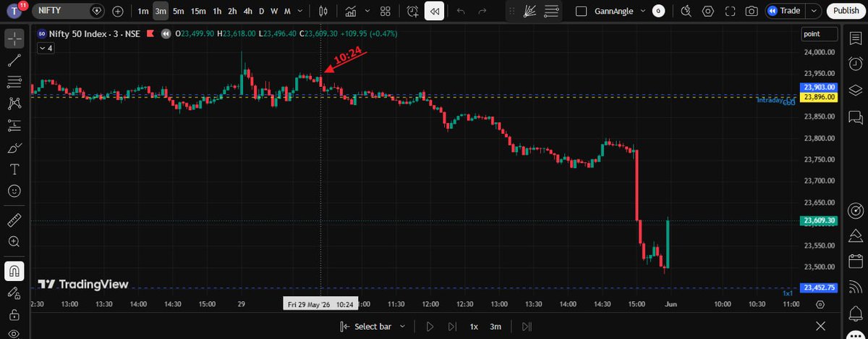Image resolution: width=868 pixels, height=339 pixels.
Task: Click the Publish button
Action: click(x=846, y=11)
